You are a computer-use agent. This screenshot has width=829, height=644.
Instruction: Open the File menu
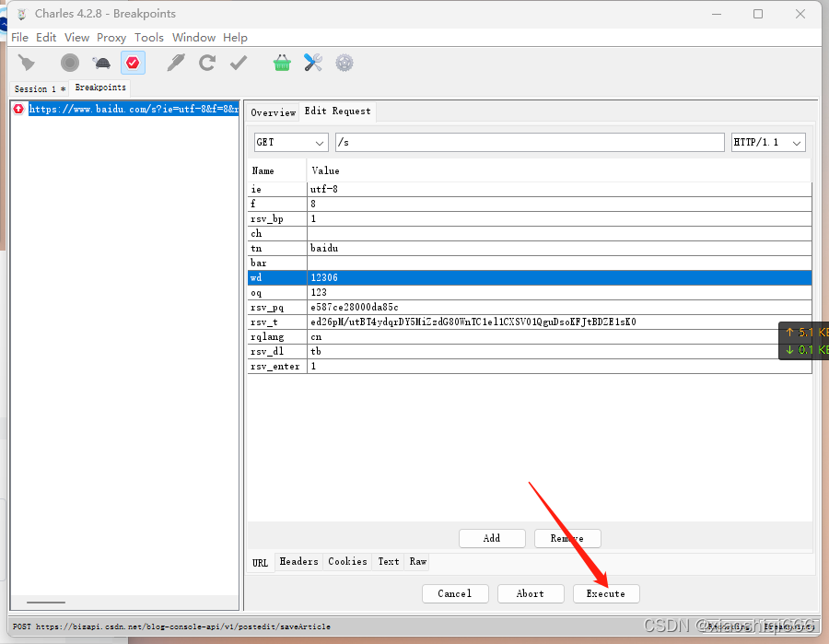point(19,38)
